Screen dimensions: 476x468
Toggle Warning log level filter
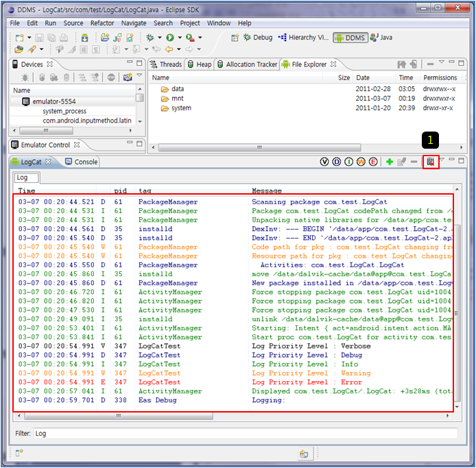tap(361, 162)
